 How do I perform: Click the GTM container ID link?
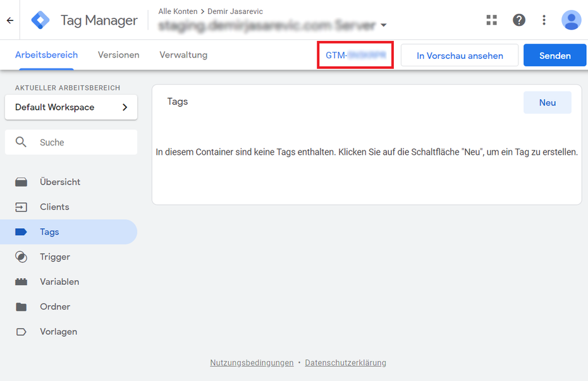(x=355, y=56)
